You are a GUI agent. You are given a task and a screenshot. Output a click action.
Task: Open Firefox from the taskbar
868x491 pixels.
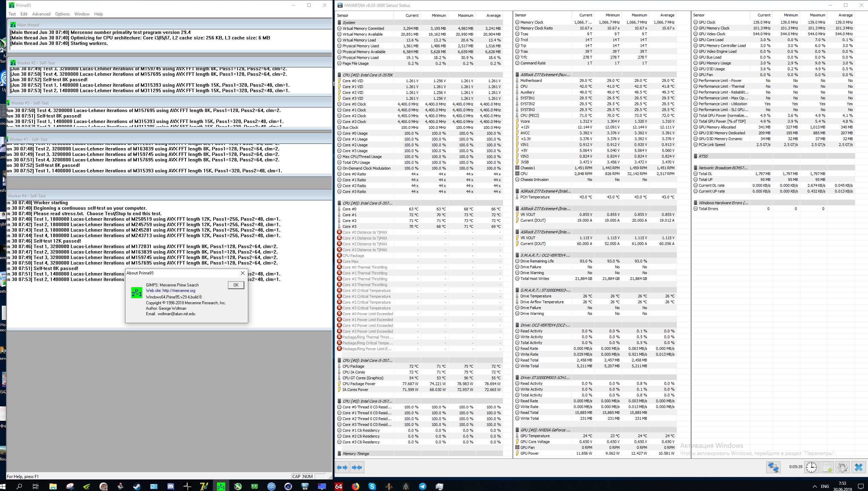click(355, 486)
